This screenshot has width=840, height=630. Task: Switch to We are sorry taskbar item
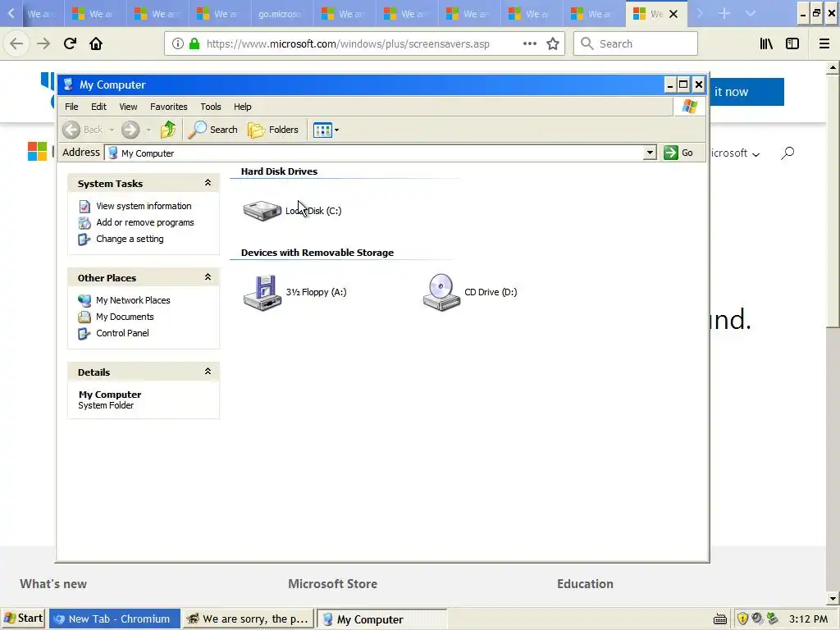tap(248, 619)
